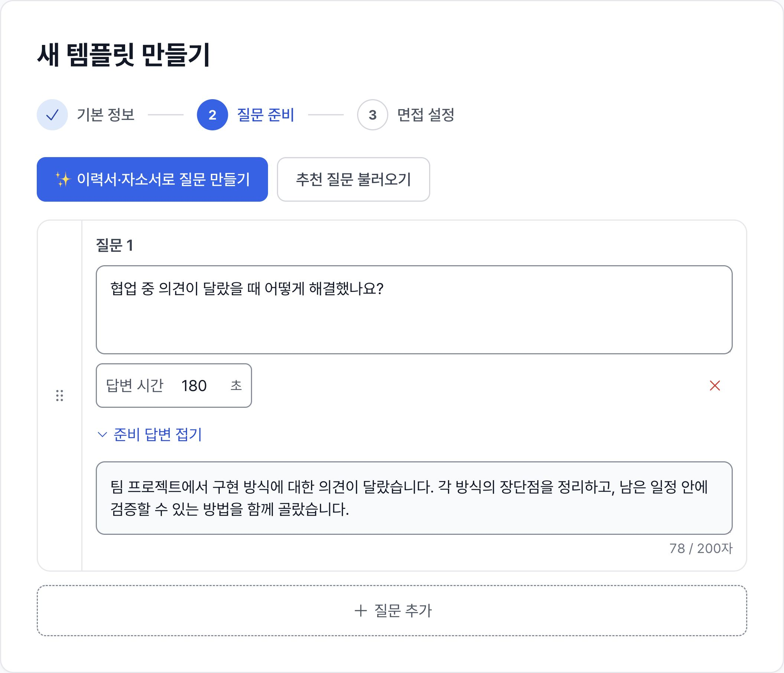
Task: Click the 질문 1 heading
Action: [x=114, y=245]
